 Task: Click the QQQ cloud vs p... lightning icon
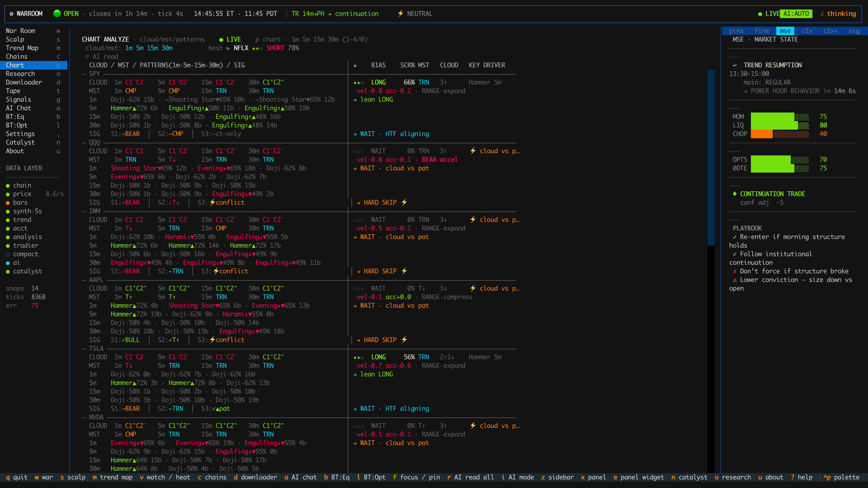pyautogui.click(x=473, y=151)
